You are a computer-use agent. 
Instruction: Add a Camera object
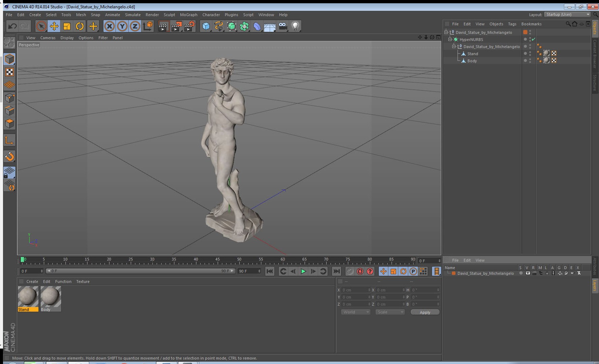(x=282, y=26)
